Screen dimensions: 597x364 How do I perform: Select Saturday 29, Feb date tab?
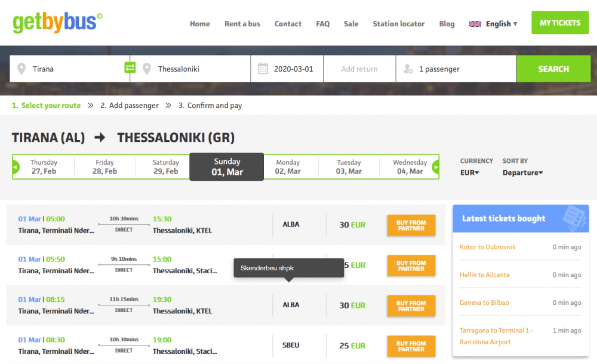click(x=166, y=167)
